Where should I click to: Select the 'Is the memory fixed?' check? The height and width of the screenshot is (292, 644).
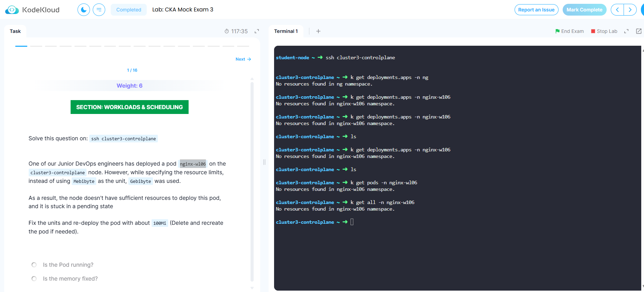(x=34, y=279)
